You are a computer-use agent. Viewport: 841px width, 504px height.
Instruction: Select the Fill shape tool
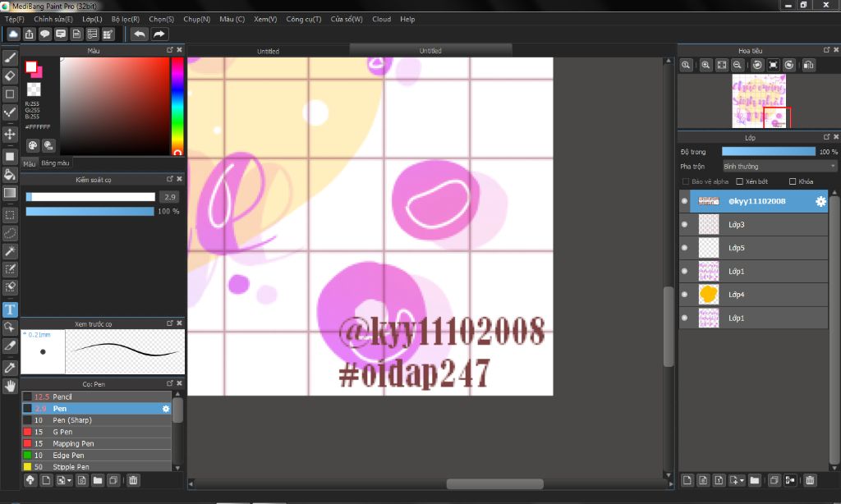[x=10, y=157]
